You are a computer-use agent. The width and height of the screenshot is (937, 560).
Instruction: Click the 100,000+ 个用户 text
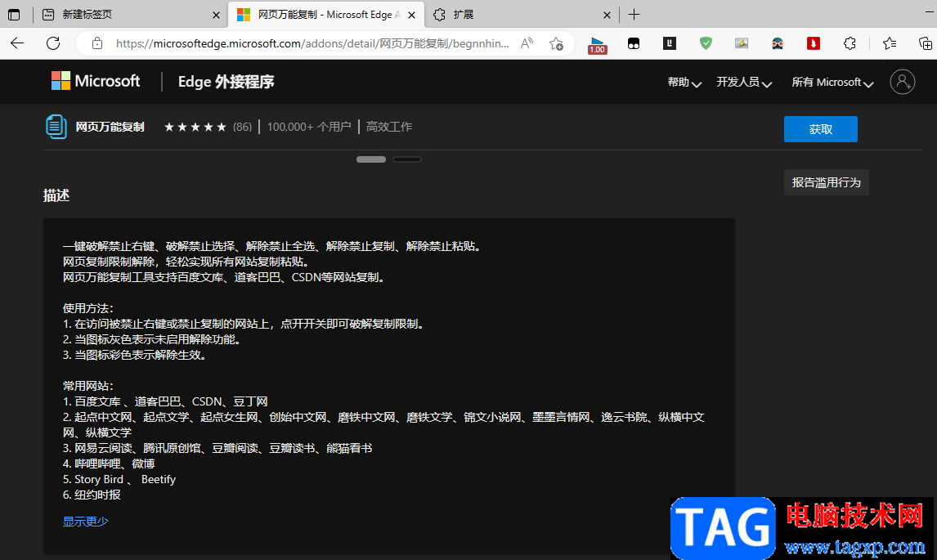[309, 127]
